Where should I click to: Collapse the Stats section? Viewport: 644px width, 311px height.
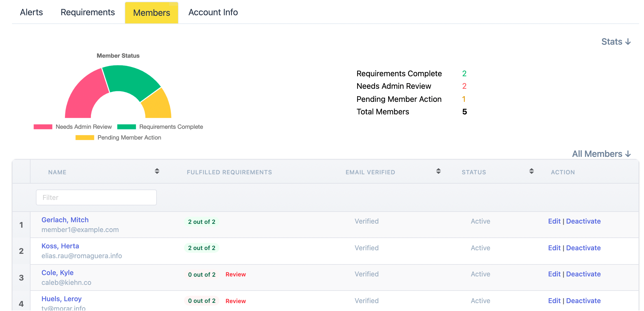tap(616, 42)
